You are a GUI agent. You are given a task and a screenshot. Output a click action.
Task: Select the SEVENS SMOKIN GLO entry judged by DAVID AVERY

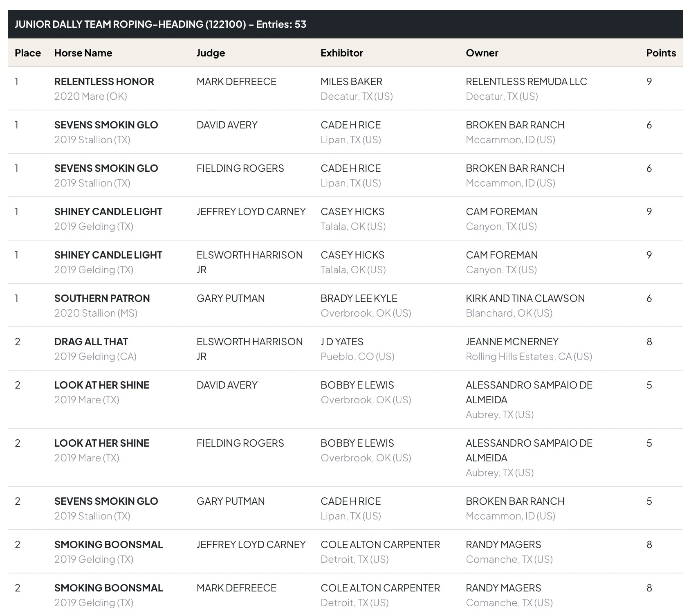pos(106,125)
